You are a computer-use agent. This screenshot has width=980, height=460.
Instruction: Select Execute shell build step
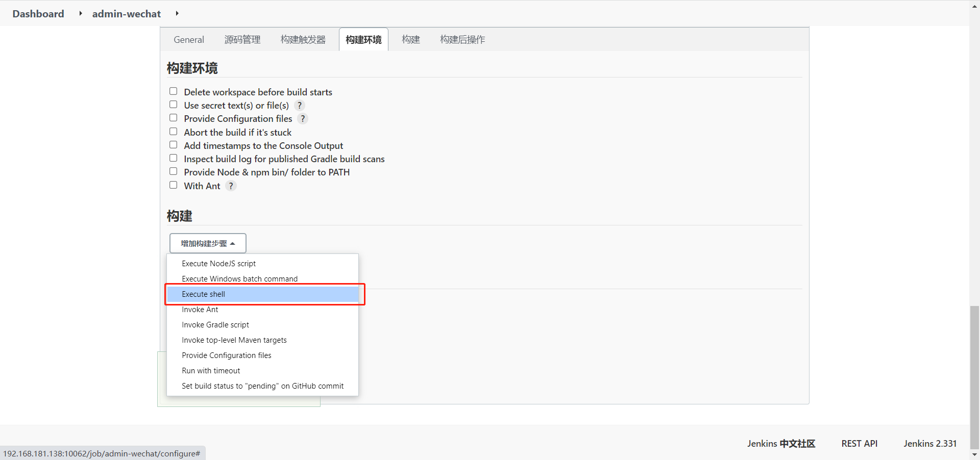tap(204, 294)
